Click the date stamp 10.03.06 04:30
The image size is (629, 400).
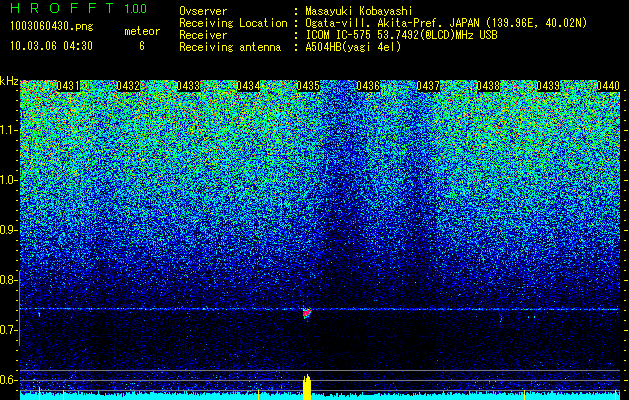tap(51, 46)
